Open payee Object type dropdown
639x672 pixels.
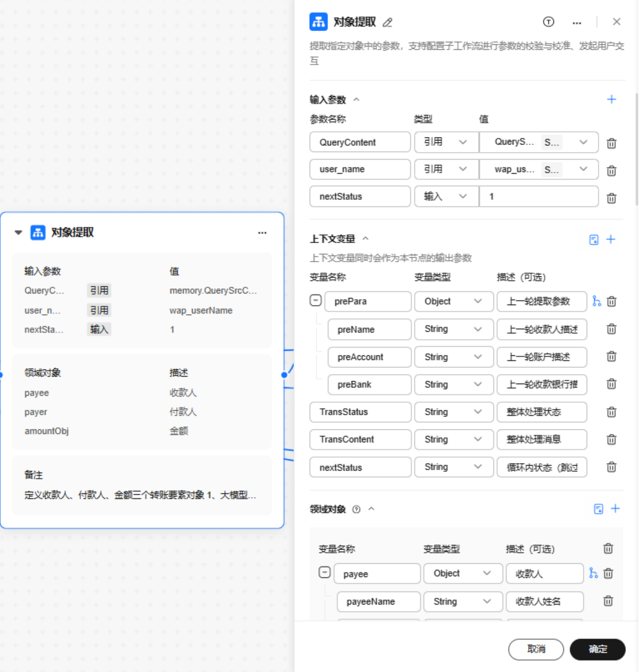[463, 573]
